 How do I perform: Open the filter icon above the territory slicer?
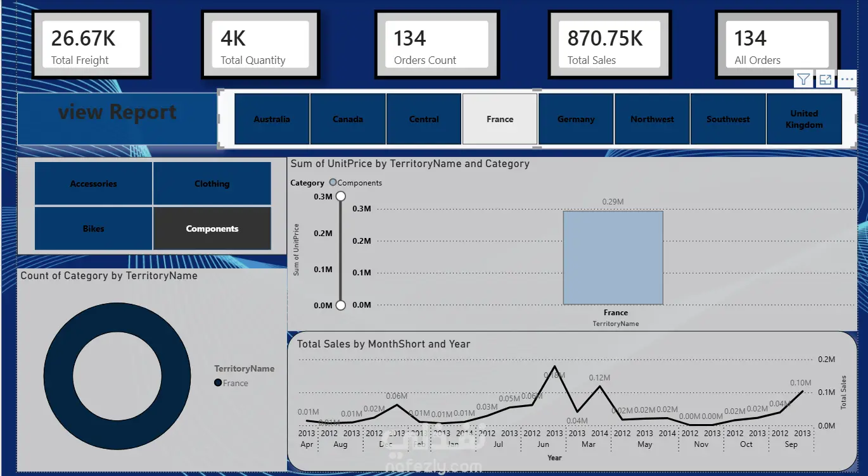pos(803,80)
